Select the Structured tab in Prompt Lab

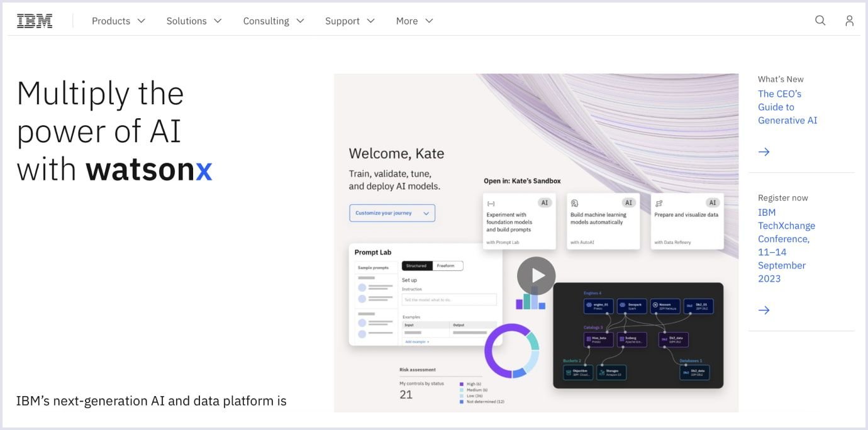pyautogui.click(x=416, y=266)
